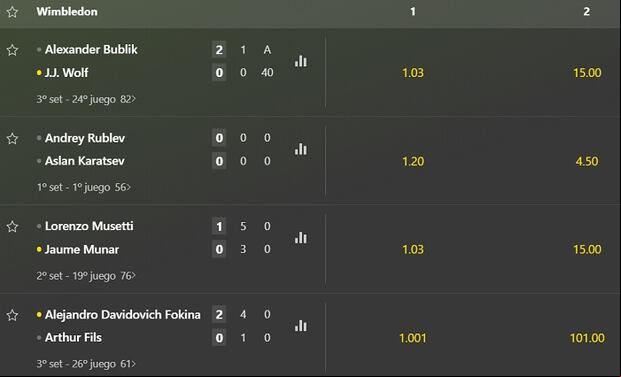
Task: Star the Rublev vs Karatsev match
Action: [12, 139]
